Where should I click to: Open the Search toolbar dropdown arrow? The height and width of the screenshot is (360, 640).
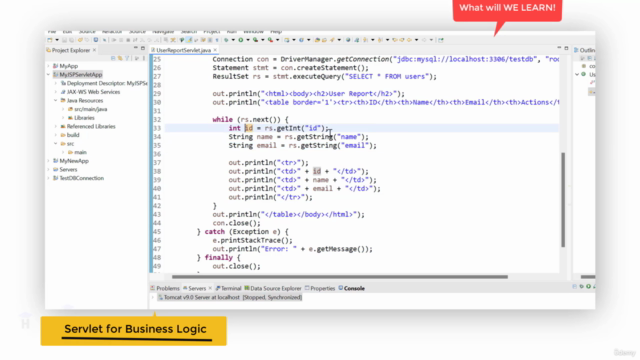point(339,40)
